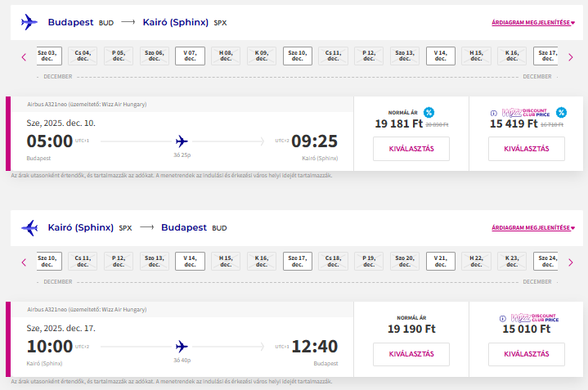The image size is (588, 390).
Task: Click the blue percent badge next to Normál ár
Action: click(429, 112)
